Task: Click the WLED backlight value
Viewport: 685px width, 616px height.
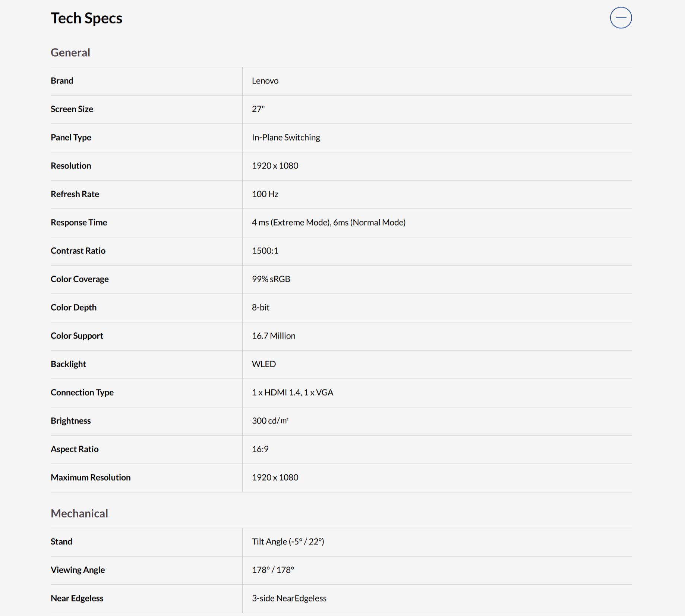Action: pyautogui.click(x=263, y=364)
